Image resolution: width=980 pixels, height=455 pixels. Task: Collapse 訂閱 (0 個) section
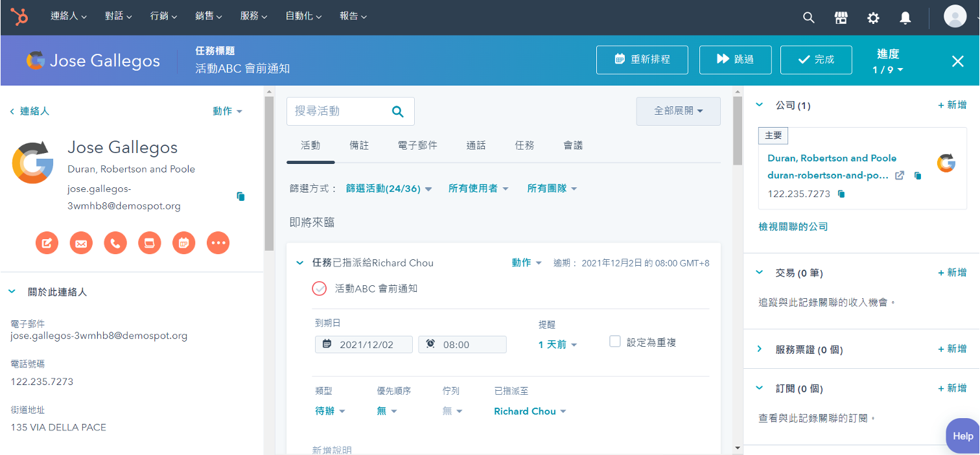click(760, 388)
